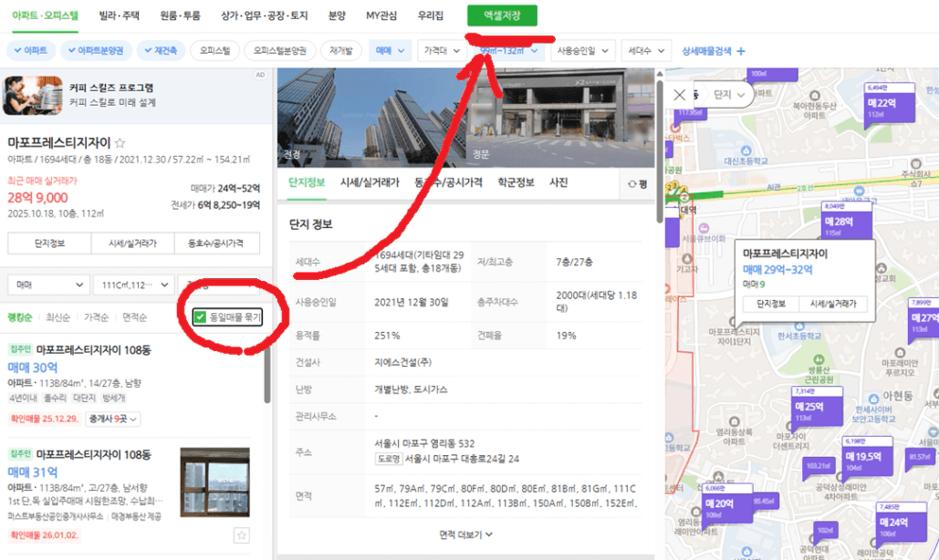Toggle the 평 unit conversion button

pyautogui.click(x=638, y=184)
